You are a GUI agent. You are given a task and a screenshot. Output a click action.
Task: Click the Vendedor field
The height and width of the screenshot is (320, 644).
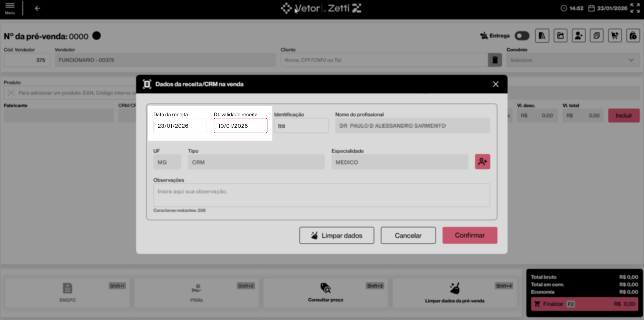[x=165, y=60]
